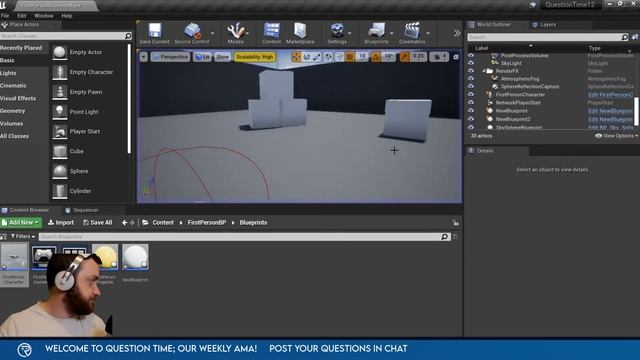The width and height of the screenshot is (640, 360).
Task: Open the Modes toolbar button
Action: click(x=236, y=33)
